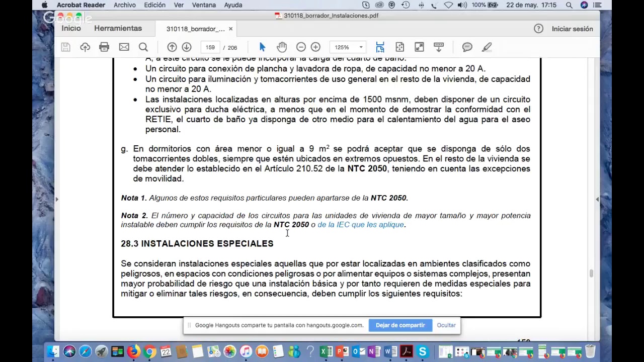Open Acrobat Reader application menu
Viewport: 644px width, 362px height.
[81, 5]
